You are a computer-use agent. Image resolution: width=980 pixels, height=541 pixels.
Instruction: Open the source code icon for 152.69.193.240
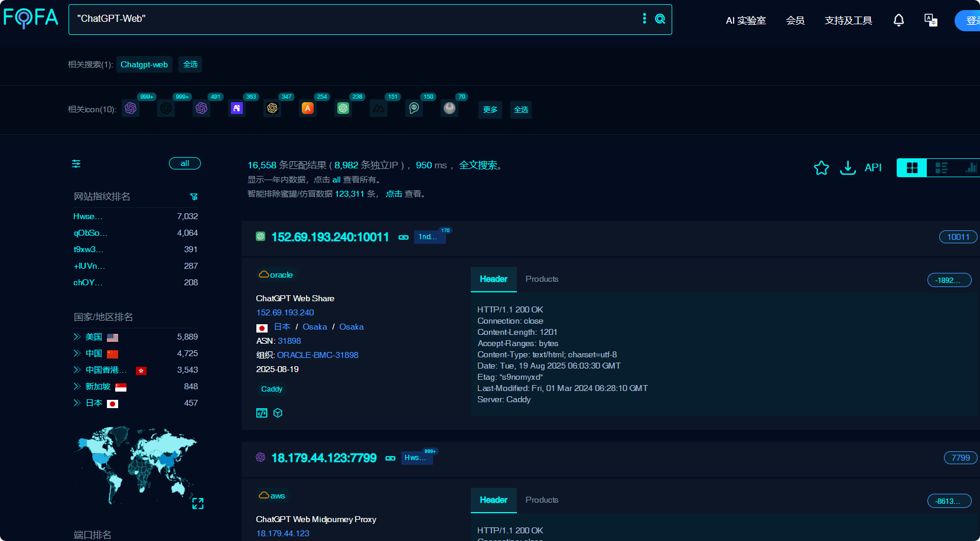(x=262, y=413)
